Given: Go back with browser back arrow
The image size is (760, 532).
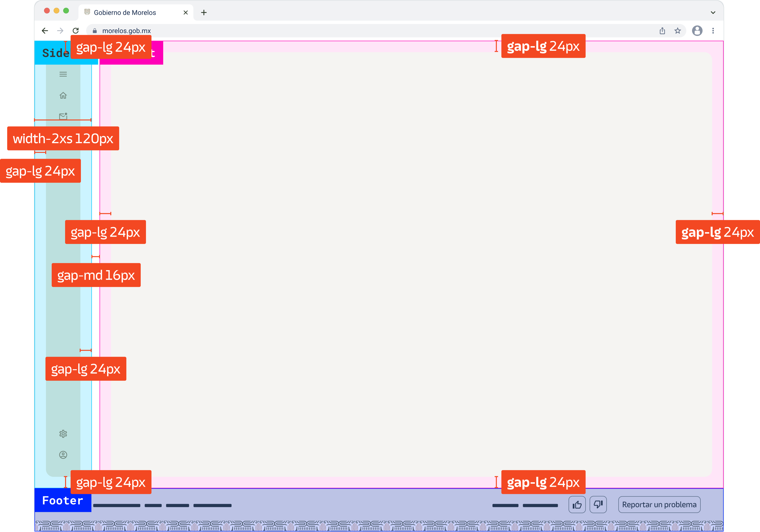Looking at the screenshot, I should click(45, 31).
